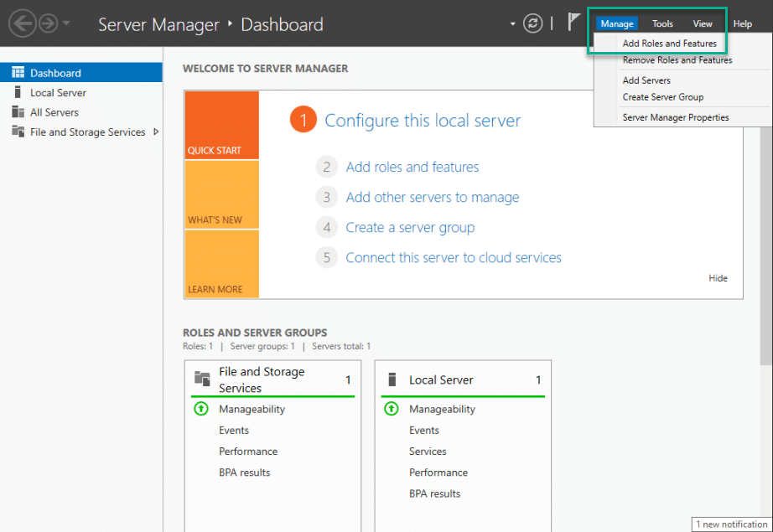
Task: Open the Tools menu
Action: [662, 23]
